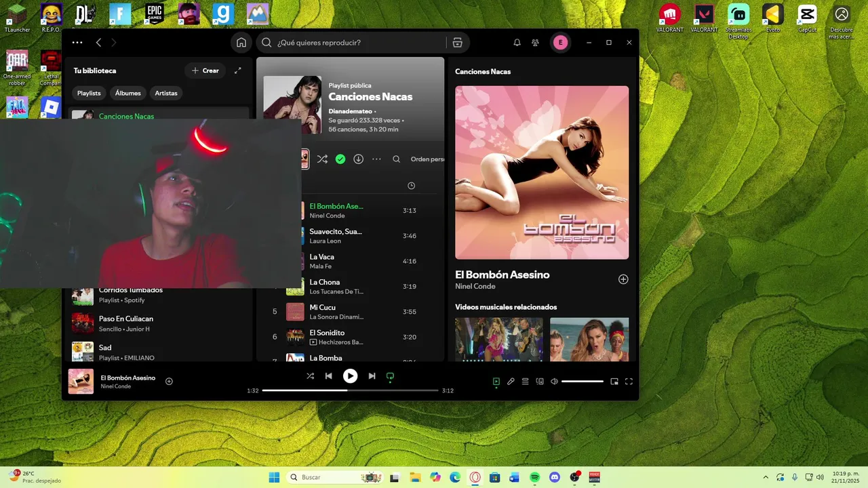Expand Tu biblioteca to full view
868x488 pixels.
[x=238, y=70]
